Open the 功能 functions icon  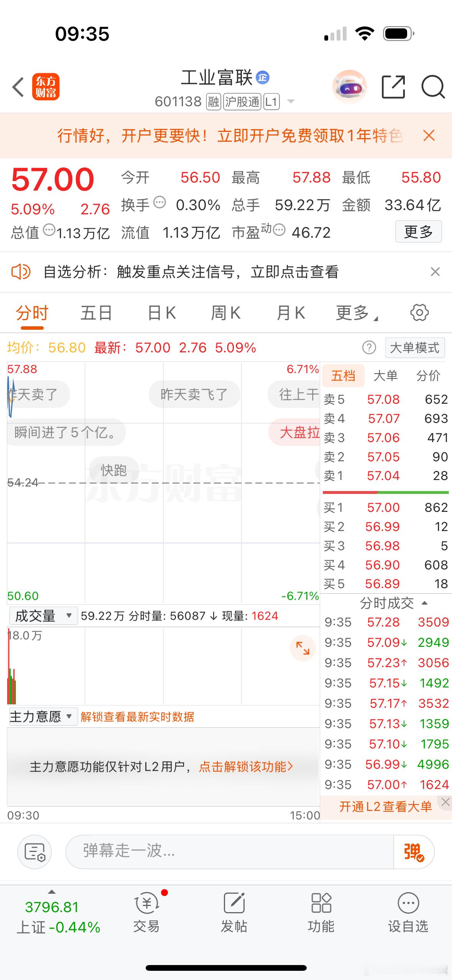coord(321,913)
